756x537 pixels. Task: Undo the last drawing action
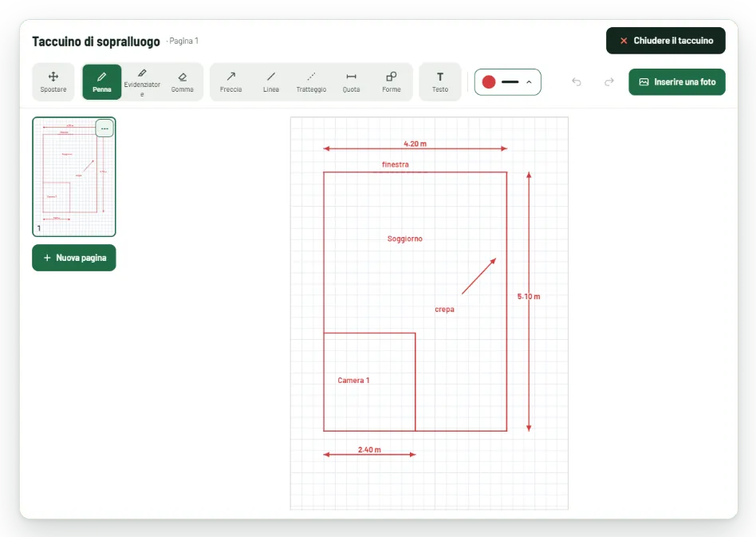coord(577,82)
